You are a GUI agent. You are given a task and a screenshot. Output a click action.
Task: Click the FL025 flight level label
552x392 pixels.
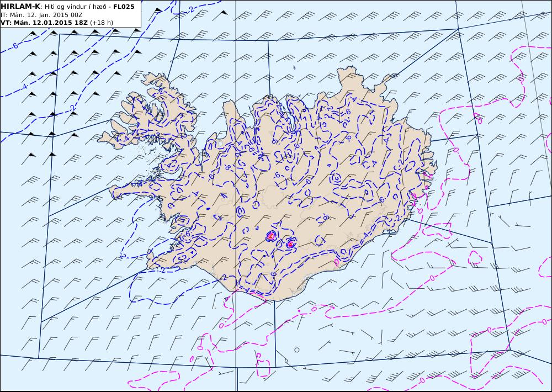pyautogui.click(x=124, y=6)
